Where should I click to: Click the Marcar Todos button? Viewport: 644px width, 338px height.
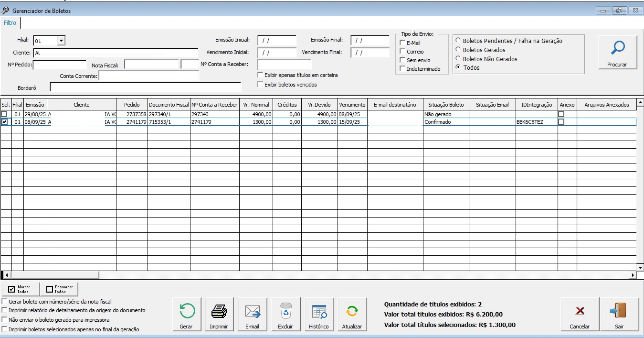21,289
